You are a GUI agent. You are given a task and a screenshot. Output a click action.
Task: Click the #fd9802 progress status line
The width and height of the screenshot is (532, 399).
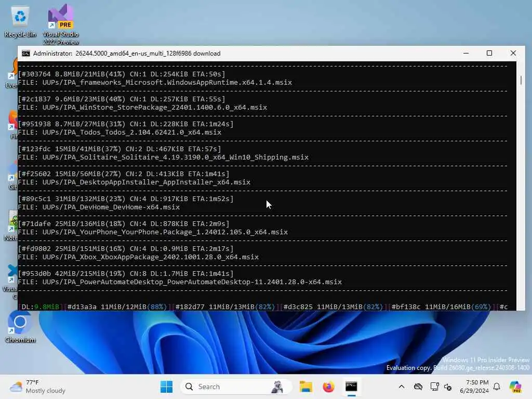(x=126, y=249)
